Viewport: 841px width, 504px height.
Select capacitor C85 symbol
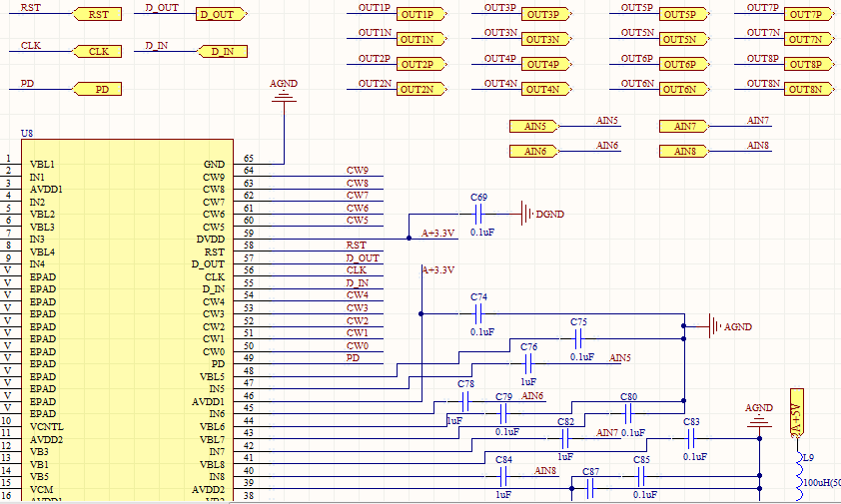pos(640,476)
